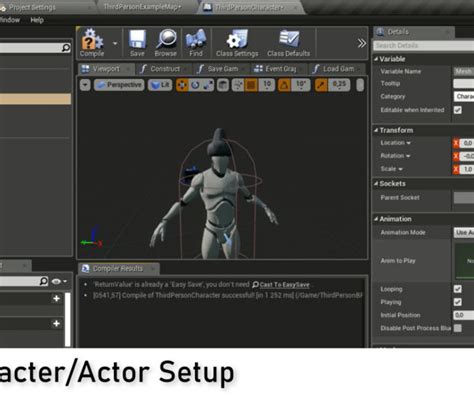
Task: Open view options eye dropdown
Action: [x=59, y=282]
